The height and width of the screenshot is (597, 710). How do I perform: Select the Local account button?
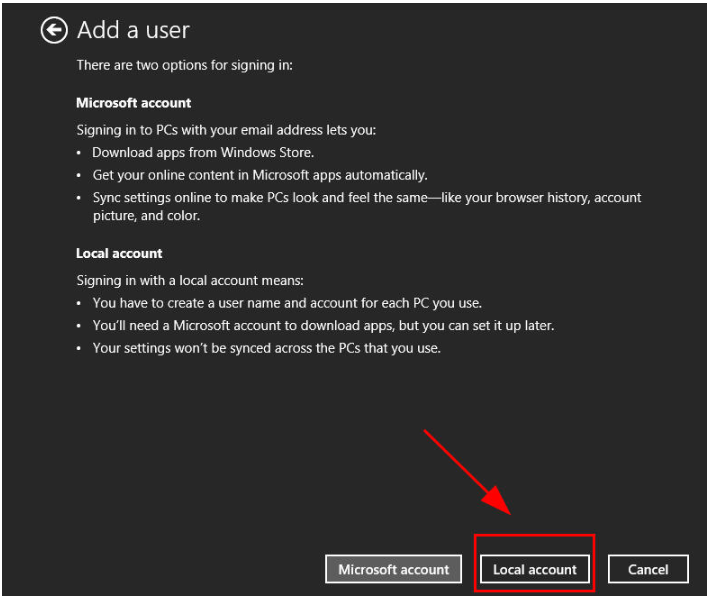[x=535, y=569]
